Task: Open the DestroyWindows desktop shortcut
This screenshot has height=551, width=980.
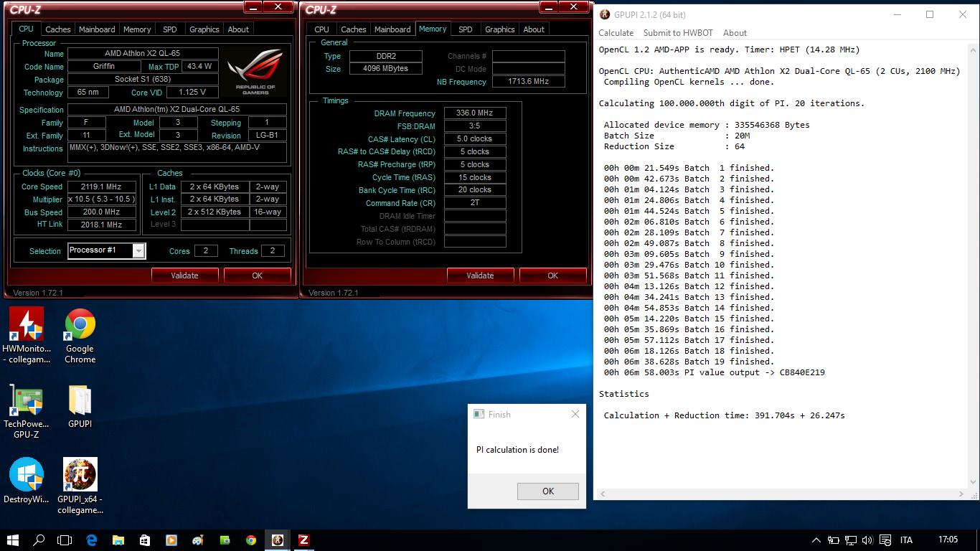Action: tap(27, 481)
